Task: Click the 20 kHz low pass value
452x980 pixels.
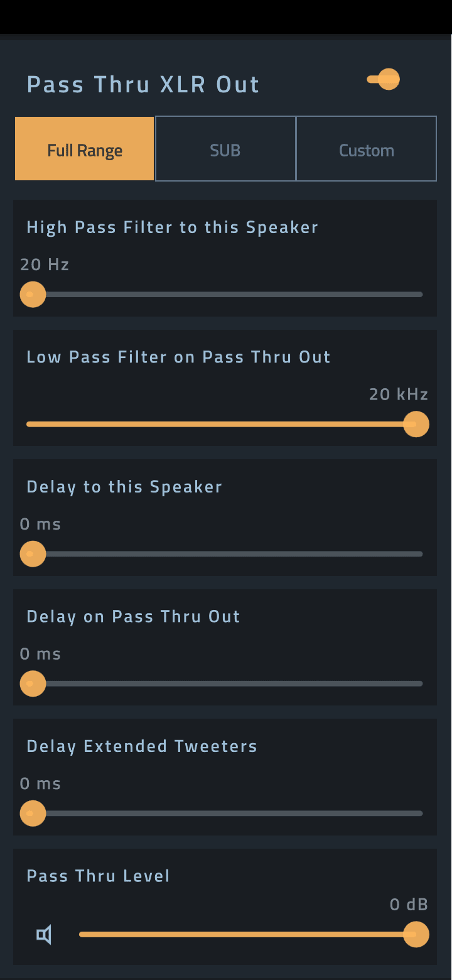Action: (398, 395)
